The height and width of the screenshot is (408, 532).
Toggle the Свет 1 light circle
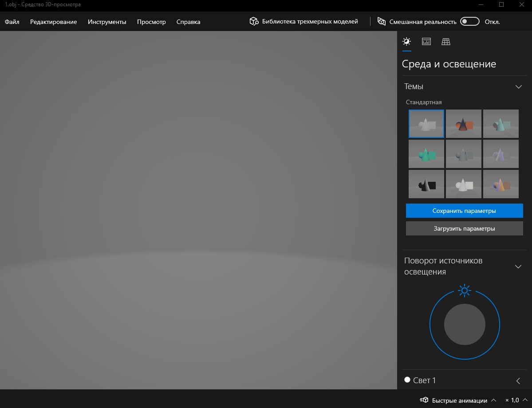(x=407, y=380)
